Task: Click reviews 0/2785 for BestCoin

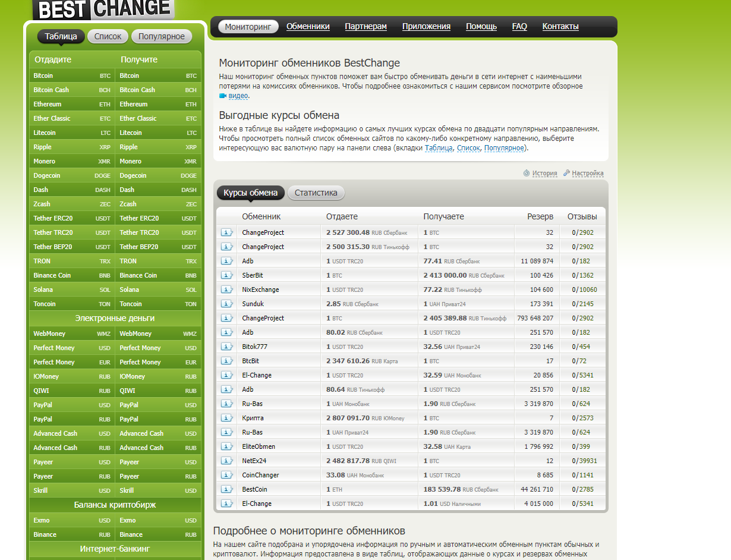Action: pos(583,489)
